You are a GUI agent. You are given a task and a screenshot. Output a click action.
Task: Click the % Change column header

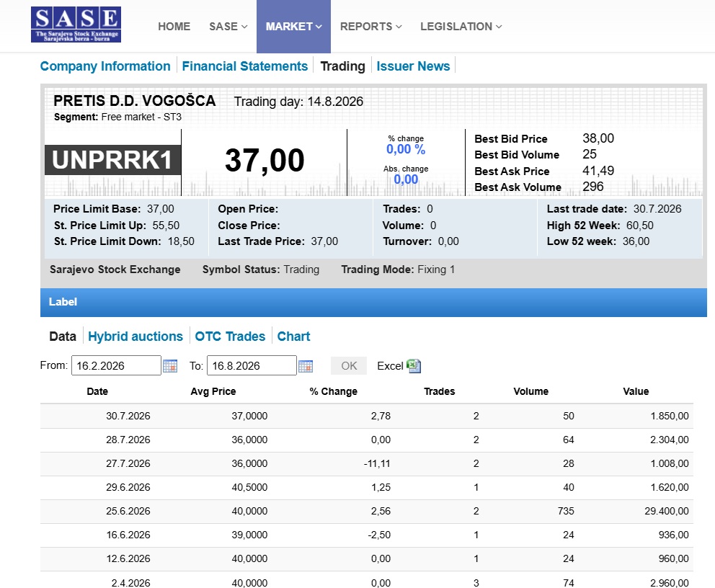coord(333,391)
